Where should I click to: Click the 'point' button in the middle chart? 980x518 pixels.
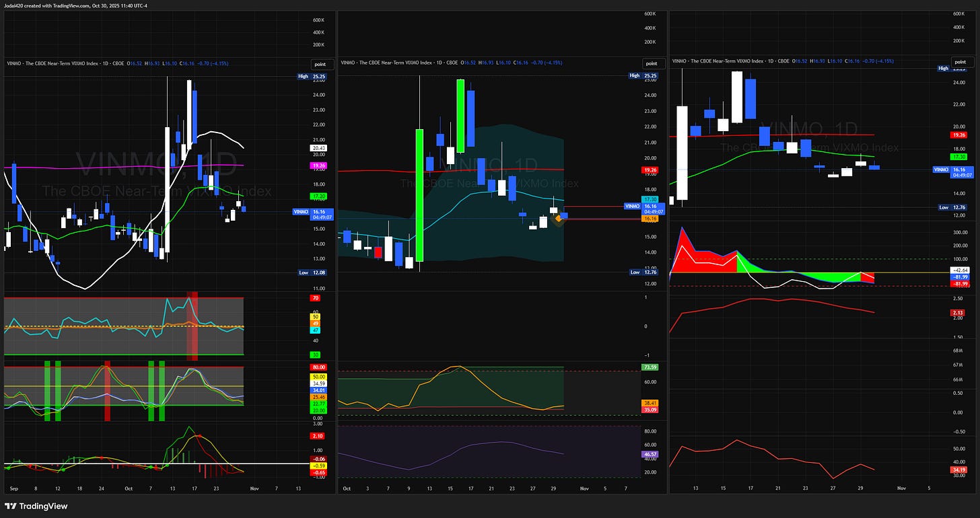tap(651, 63)
